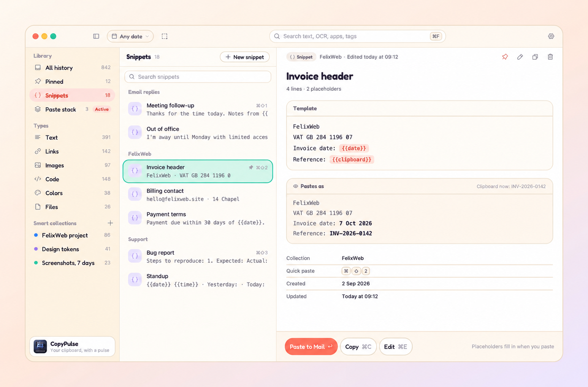Focus the Search snippets field
588x387 pixels.
click(198, 77)
